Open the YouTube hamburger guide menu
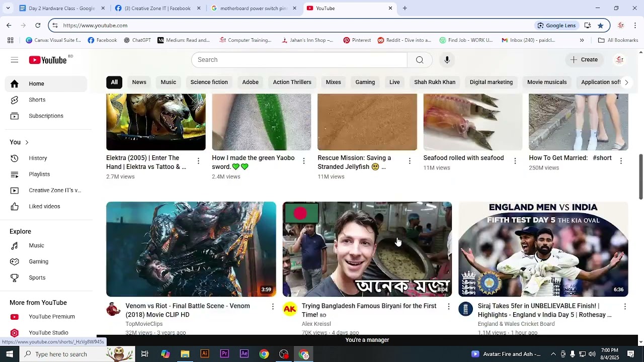This screenshot has height=362, width=644. point(15,60)
